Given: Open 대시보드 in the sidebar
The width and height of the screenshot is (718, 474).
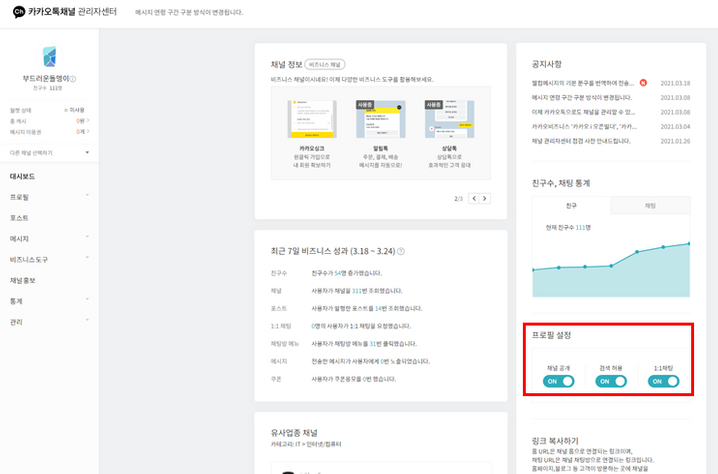Looking at the screenshot, I should [x=22, y=176].
